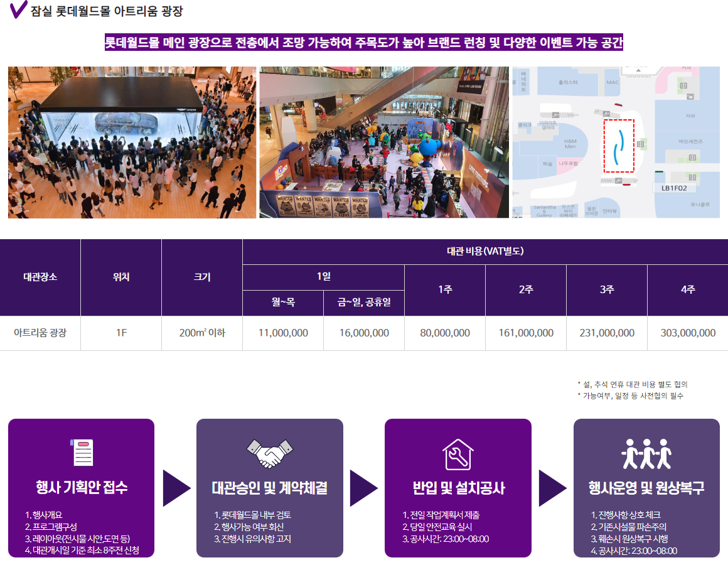Click the arrow before 행사운영 및 원상복구 card
Image resolution: width=728 pixels, height=565 pixels.
553,488
